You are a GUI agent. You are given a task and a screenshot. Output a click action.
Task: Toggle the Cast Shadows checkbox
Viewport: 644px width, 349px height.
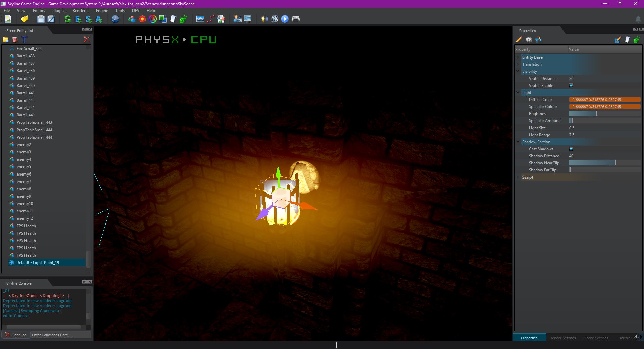pyautogui.click(x=571, y=149)
